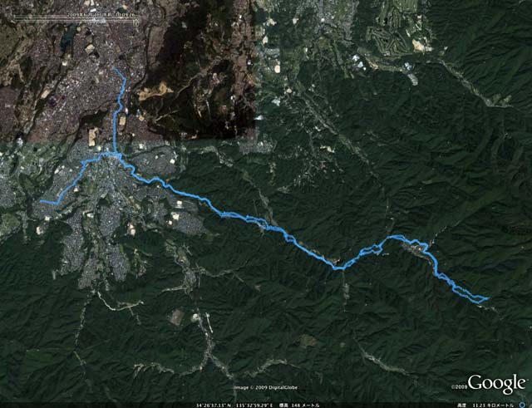Click the latitude readout 34°26'37.15" N
532x408 pixels.
coord(214,406)
